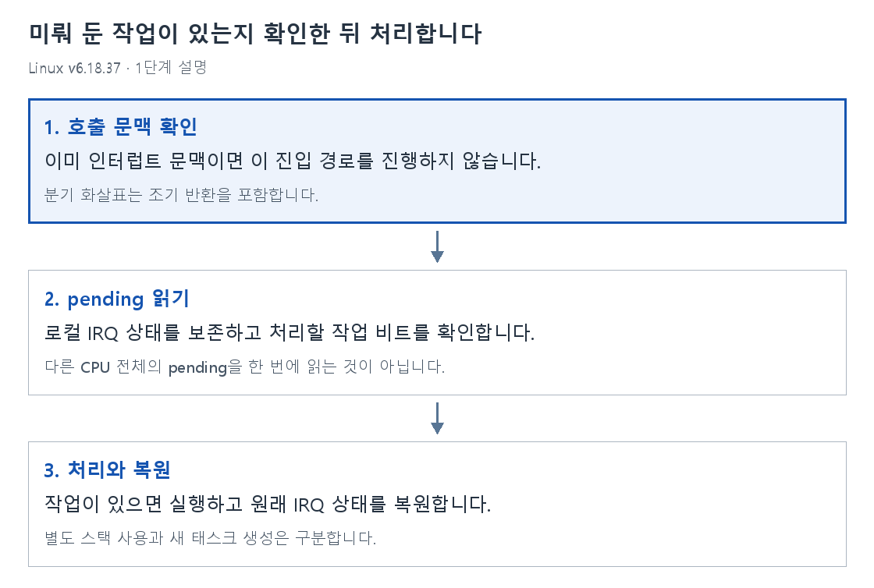Viewport: 874px width, 588px height.
Task: Click the '1단계 설명' subtitle label
Action: [171, 67]
